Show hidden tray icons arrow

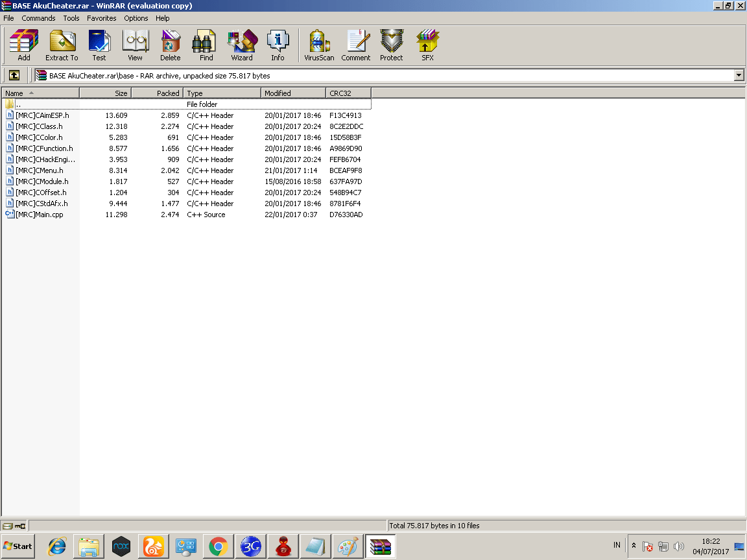634,546
